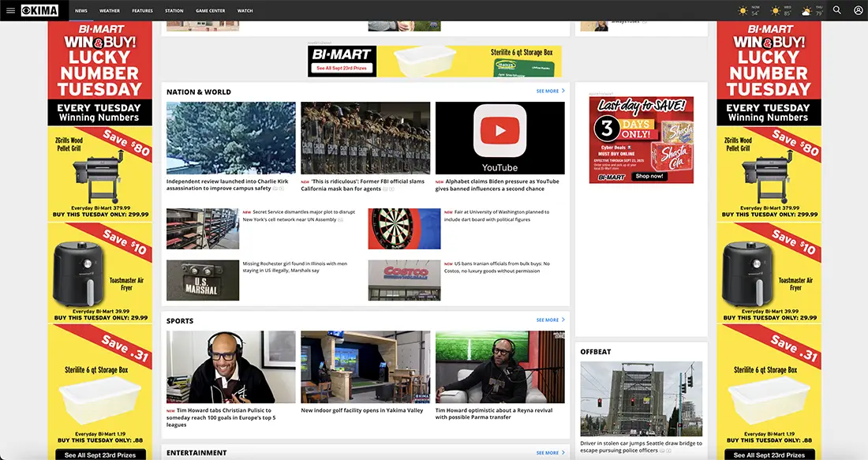
Task: Click Tim Howard on green couch thumbnail
Action: click(499, 367)
